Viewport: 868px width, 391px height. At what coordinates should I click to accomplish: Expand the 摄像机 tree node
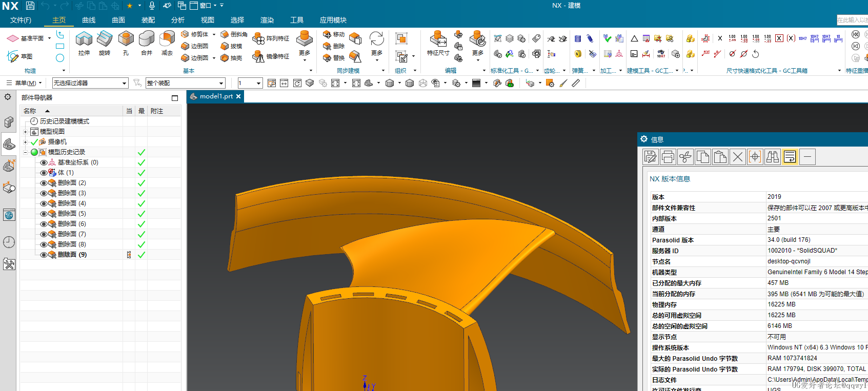[25, 142]
